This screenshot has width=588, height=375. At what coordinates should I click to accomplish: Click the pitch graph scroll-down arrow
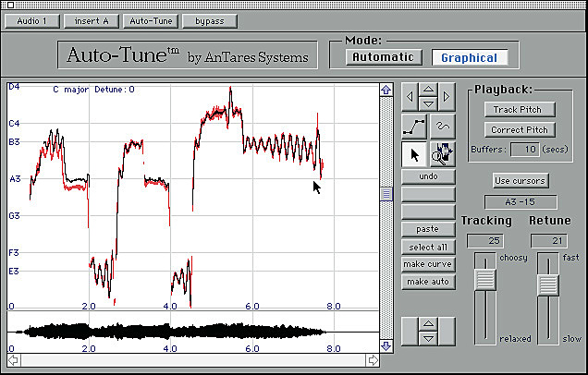386,345
